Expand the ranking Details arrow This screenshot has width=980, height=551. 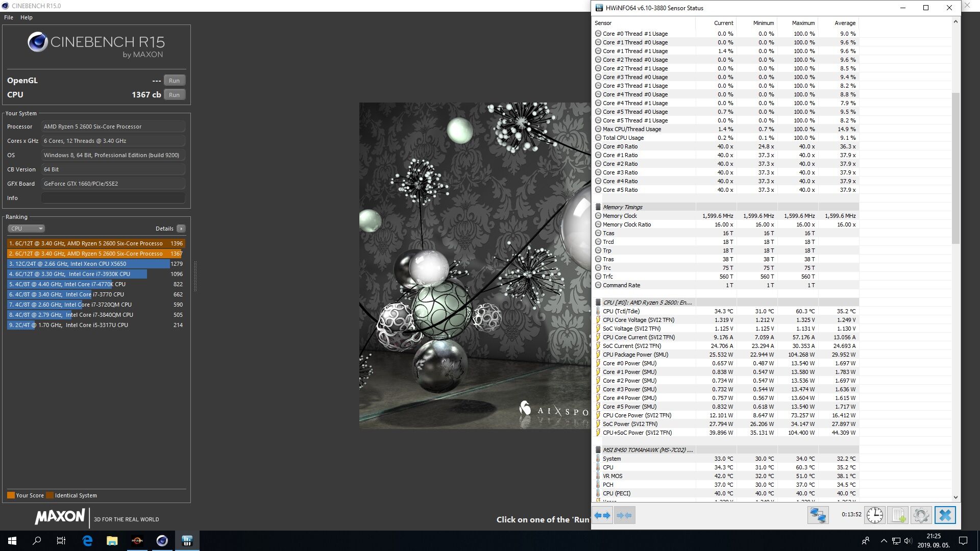pyautogui.click(x=181, y=229)
